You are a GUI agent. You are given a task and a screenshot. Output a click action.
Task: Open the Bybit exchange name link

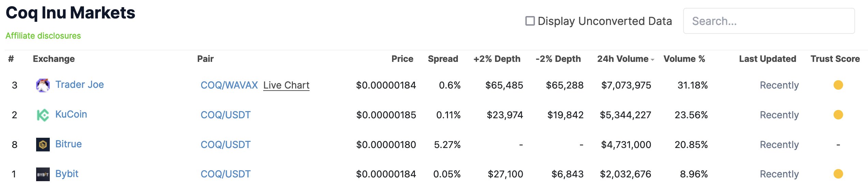click(67, 174)
